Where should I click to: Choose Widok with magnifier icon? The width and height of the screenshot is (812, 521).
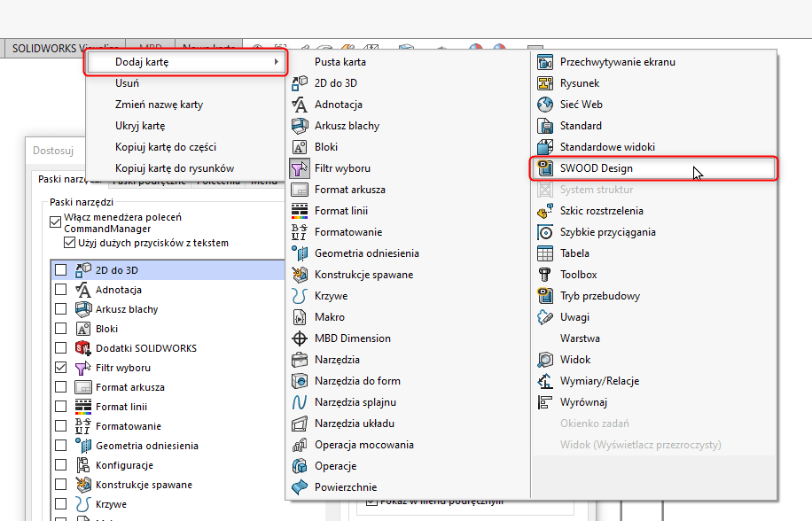[x=654, y=360]
